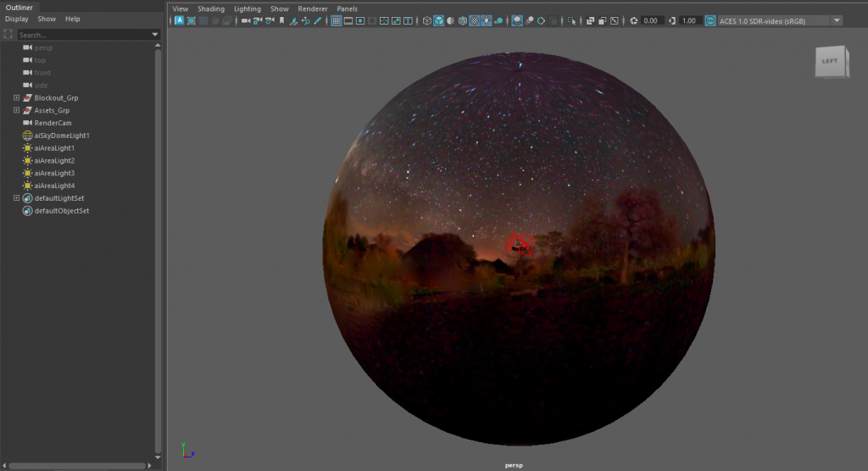Click the View Cube showing LEFT
Viewport: 868px width, 471px height.
[832, 62]
